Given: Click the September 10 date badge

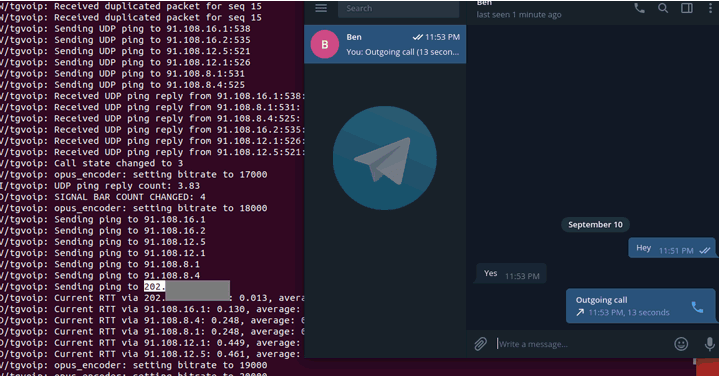Looking at the screenshot, I should point(595,225).
